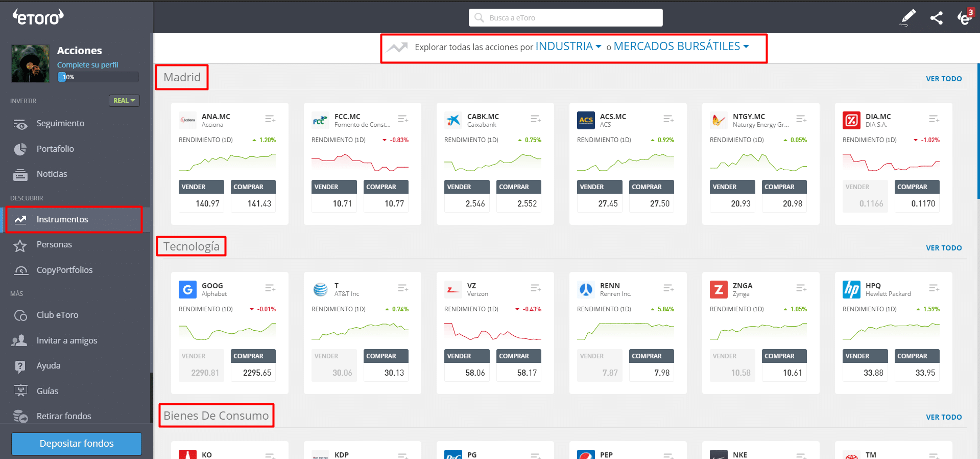This screenshot has width=980, height=459.
Task: Click COMPRAR for CABK.MC at 2.552
Action: pos(519,196)
